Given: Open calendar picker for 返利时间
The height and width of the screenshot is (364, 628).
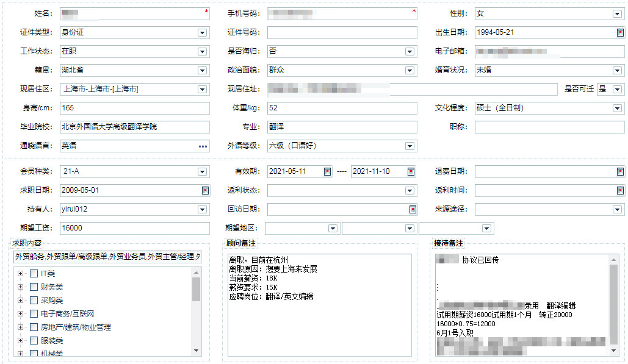Looking at the screenshot, I should (x=620, y=190).
